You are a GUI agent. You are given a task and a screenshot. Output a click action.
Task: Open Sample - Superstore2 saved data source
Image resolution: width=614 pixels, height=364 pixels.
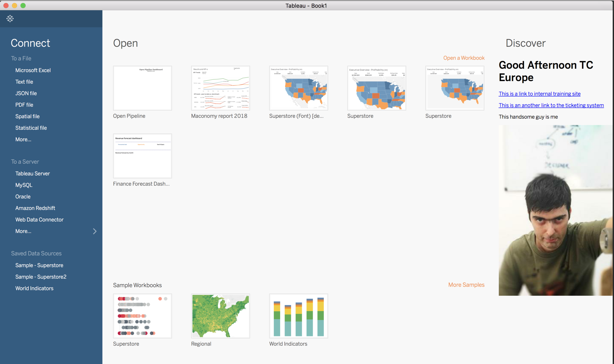click(x=41, y=277)
